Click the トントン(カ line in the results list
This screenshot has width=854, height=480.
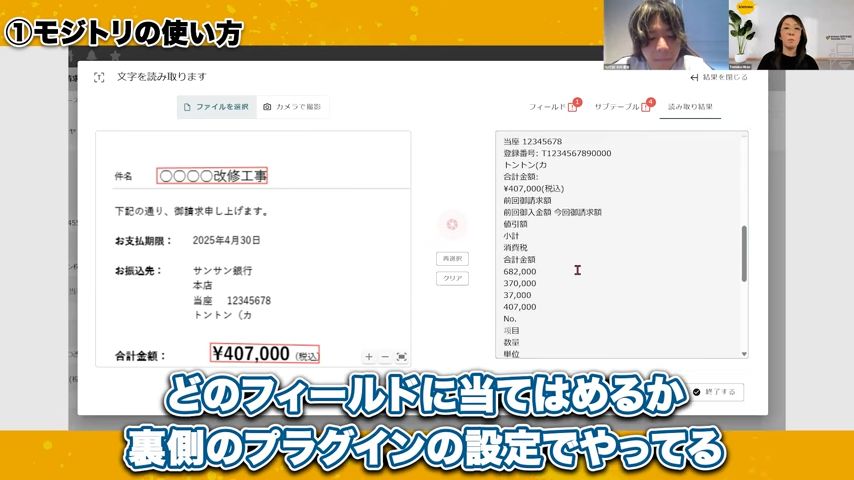(525, 165)
